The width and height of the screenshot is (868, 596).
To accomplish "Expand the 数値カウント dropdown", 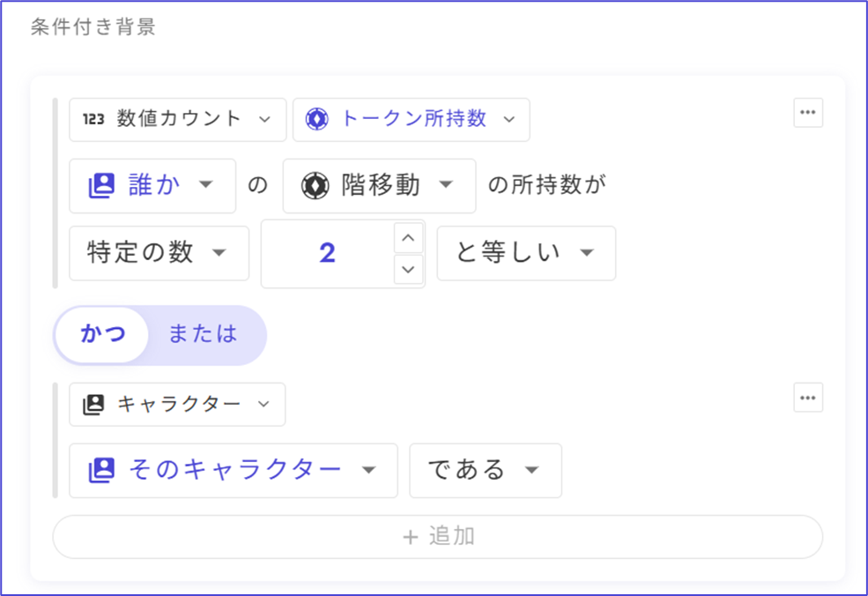I will tap(177, 119).
